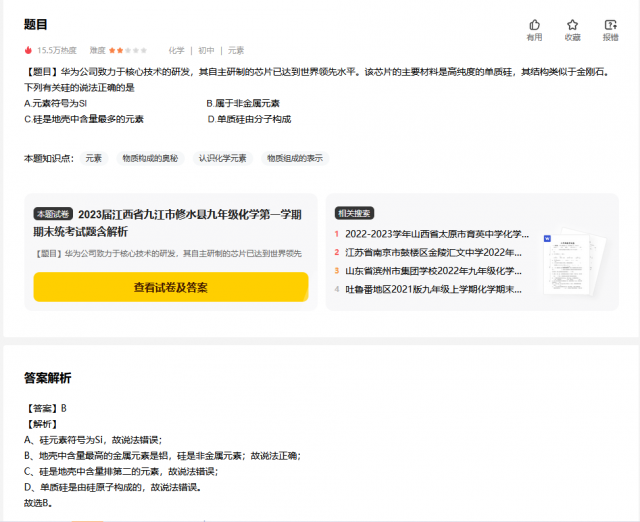Click explanation line A、硅元素符号为Si
The image size is (640, 522).
(x=93, y=440)
